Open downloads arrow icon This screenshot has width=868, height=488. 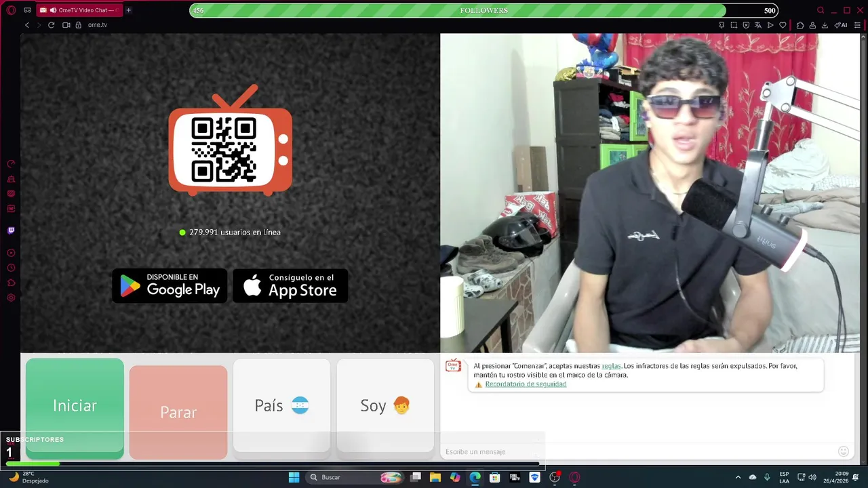click(825, 25)
